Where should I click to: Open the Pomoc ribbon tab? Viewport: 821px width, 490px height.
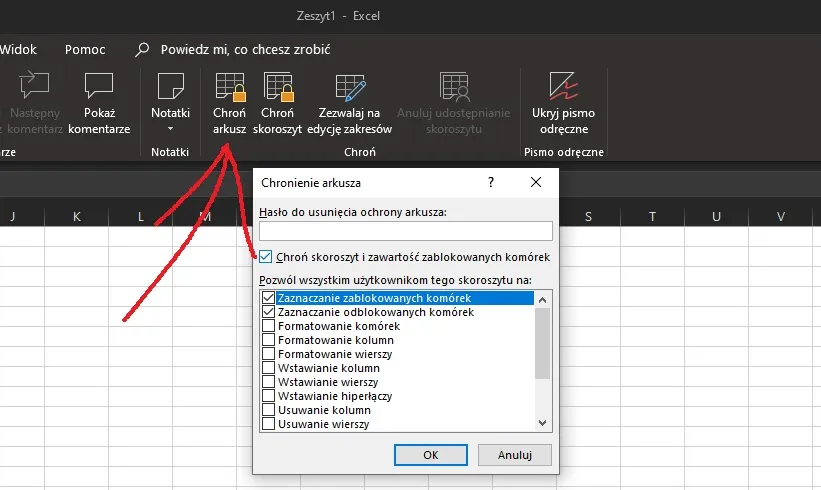(85, 49)
